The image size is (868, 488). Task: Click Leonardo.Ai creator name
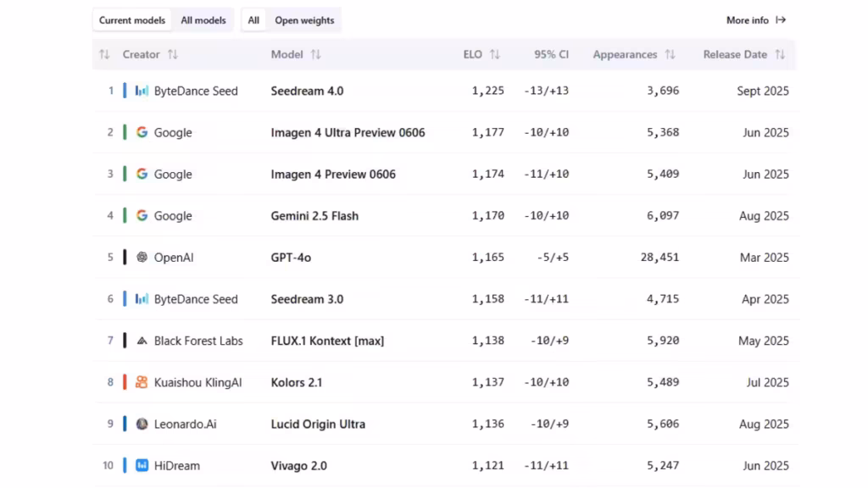click(x=185, y=424)
